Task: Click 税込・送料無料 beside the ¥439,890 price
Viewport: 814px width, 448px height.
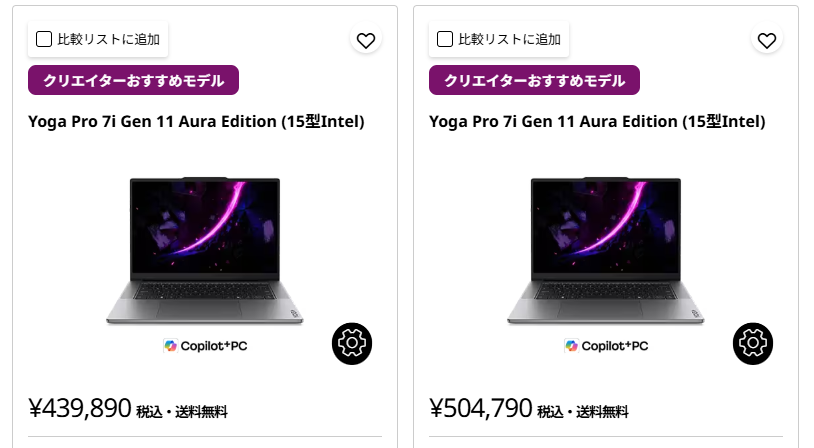Action: pyautogui.click(x=182, y=411)
